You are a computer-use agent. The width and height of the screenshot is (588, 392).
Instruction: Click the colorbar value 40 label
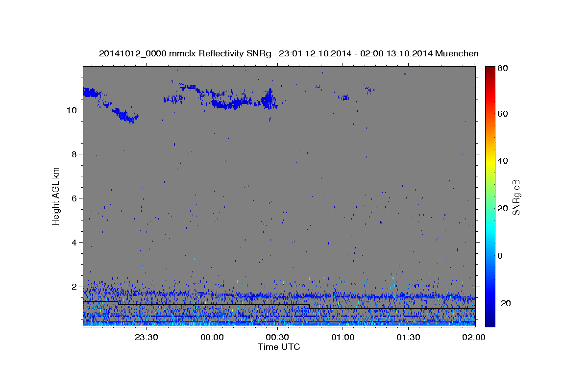[x=502, y=161]
